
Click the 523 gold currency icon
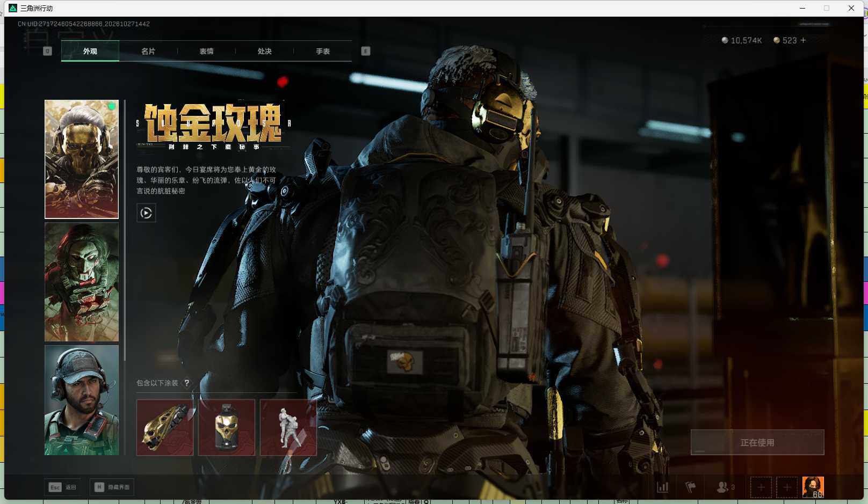pyautogui.click(x=776, y=40)
